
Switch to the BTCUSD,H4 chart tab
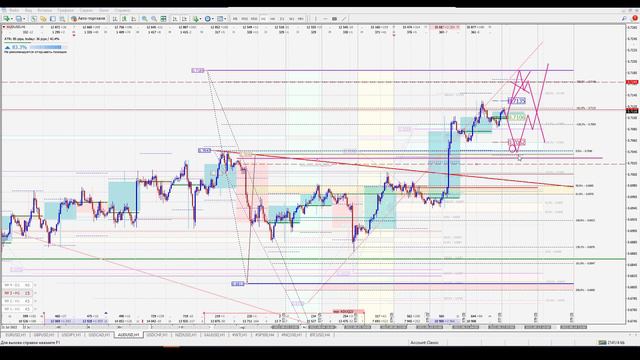320,335
